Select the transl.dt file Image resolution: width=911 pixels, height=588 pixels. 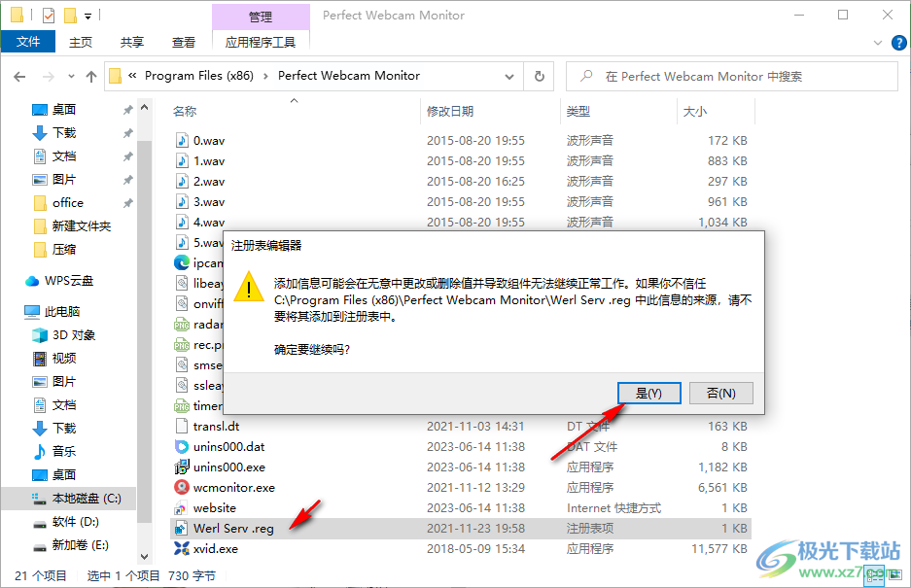(x=216, y=426)
